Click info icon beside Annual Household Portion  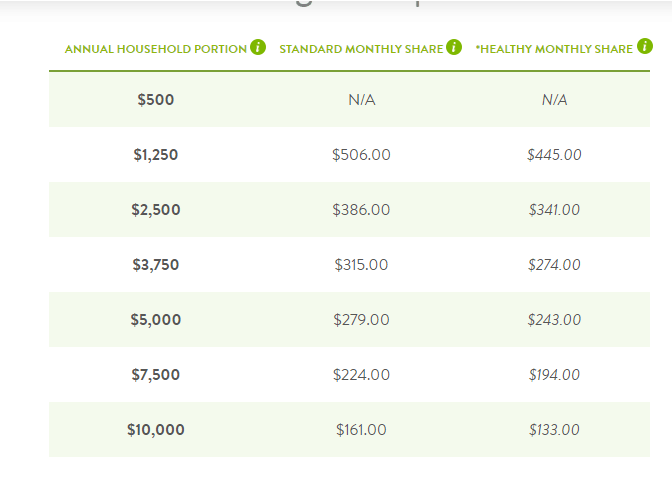(x=258, y=47)
